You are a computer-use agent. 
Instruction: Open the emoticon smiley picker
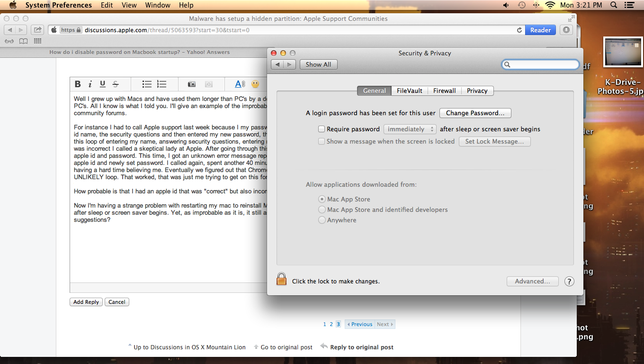coord(255,84)
